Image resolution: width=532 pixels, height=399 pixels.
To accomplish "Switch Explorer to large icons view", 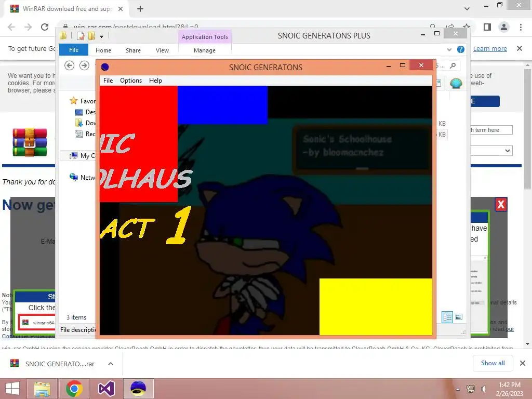I will coord(459,317).
